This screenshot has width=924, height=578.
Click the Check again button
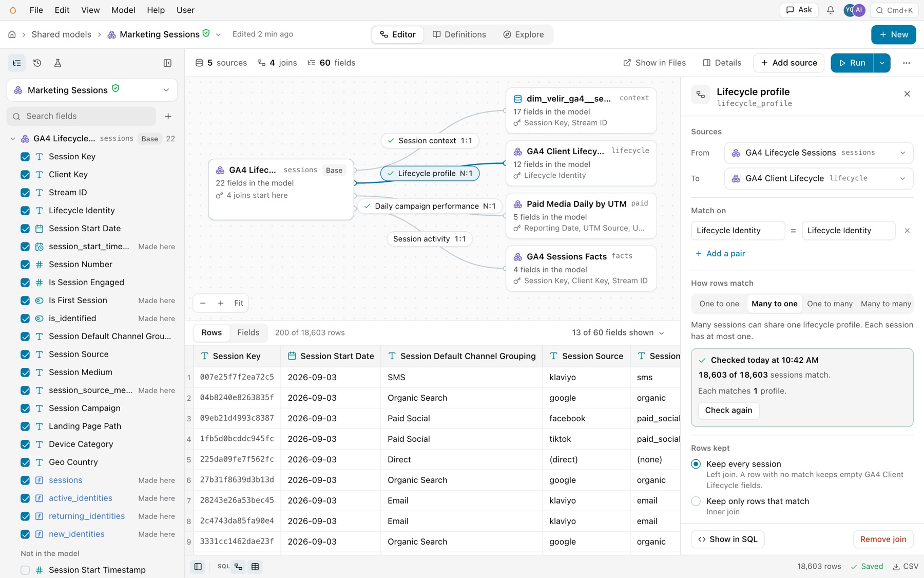728,411
